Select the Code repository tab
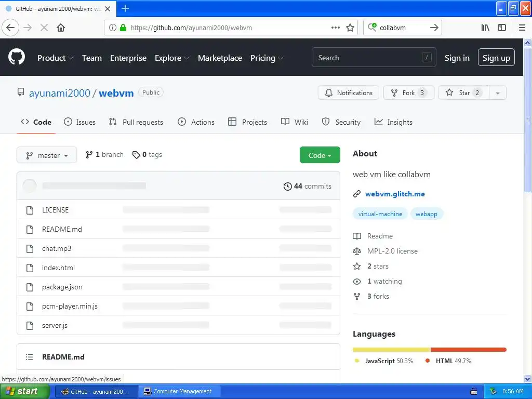Screen dimensions: 532x399 (x=36, y=122)
